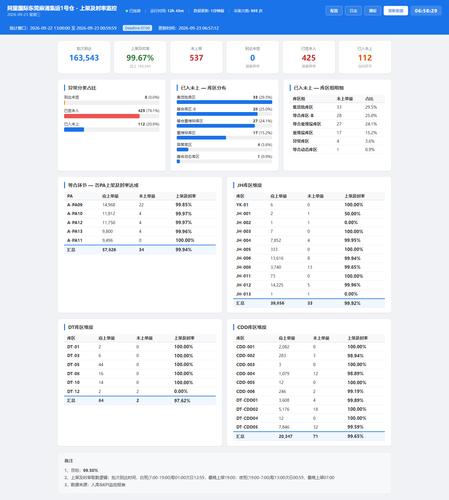Click 25.0% in the detail table
This screenshot has width=449, height=500.
[x=371, y=115]
